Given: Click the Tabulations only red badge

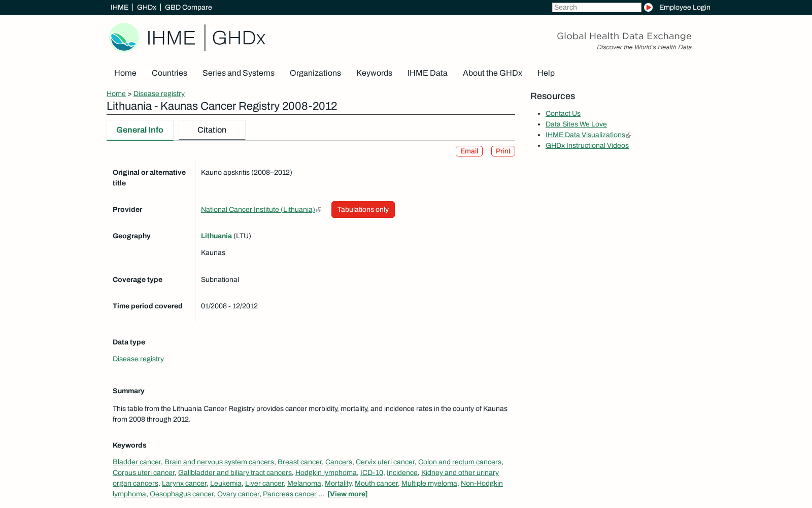Looking at the screenshot, I should [x=363, y=209].
